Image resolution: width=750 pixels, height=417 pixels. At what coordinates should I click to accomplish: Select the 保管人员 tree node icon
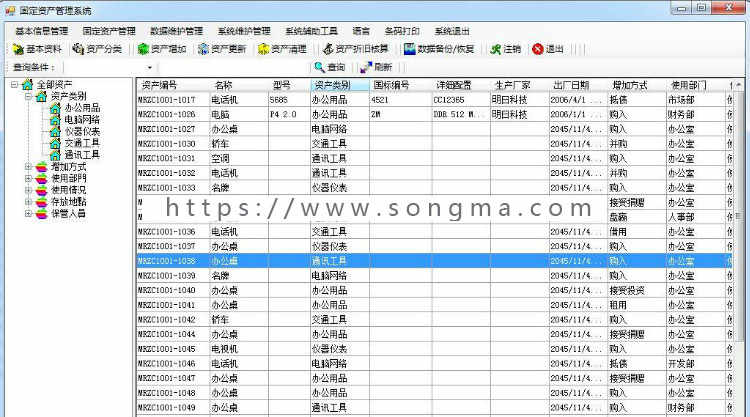pyautogui.click(x=42, y=213)
